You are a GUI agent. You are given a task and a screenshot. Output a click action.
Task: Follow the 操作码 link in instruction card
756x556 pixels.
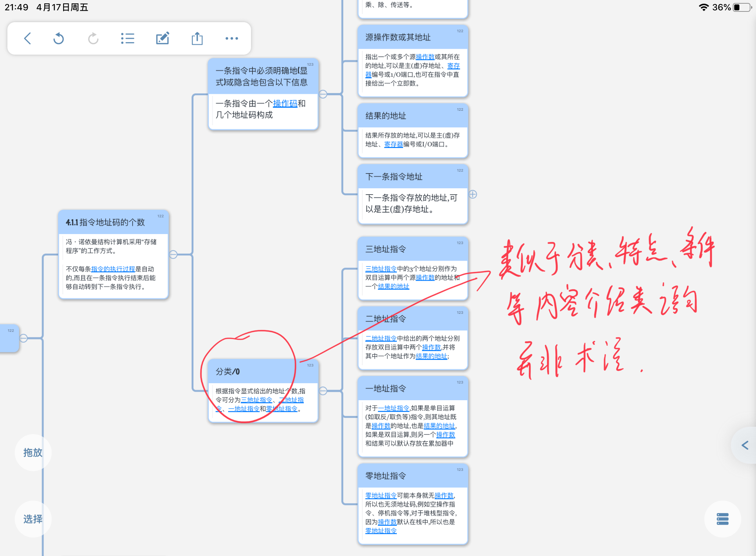[285, 104]
